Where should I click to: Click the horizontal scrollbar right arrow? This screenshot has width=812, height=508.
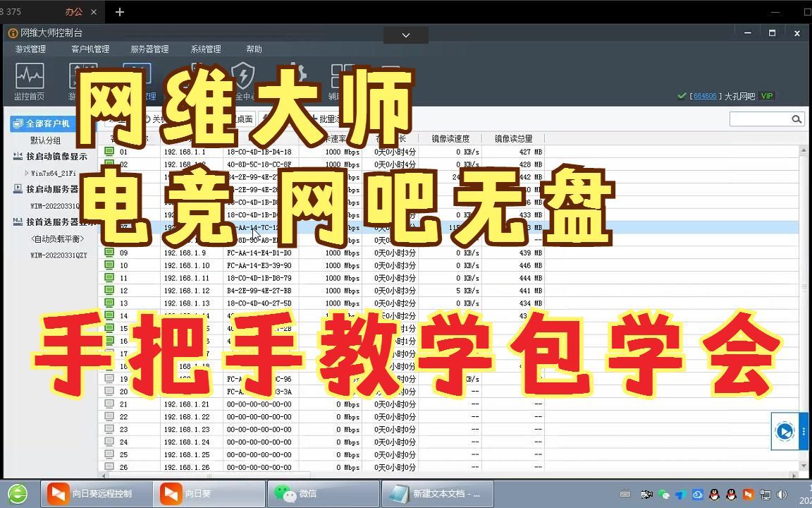click(794, 475)
